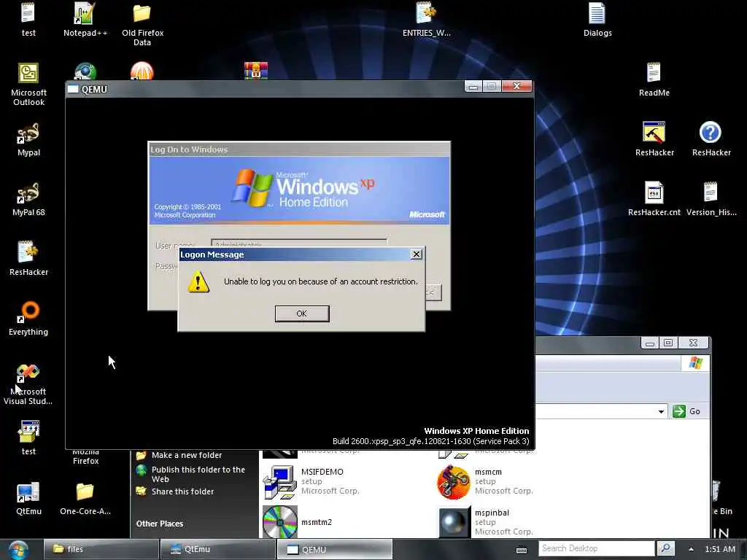Open the test text file at the desktop's top left
The image size is (747, 560).
(28, 20)
